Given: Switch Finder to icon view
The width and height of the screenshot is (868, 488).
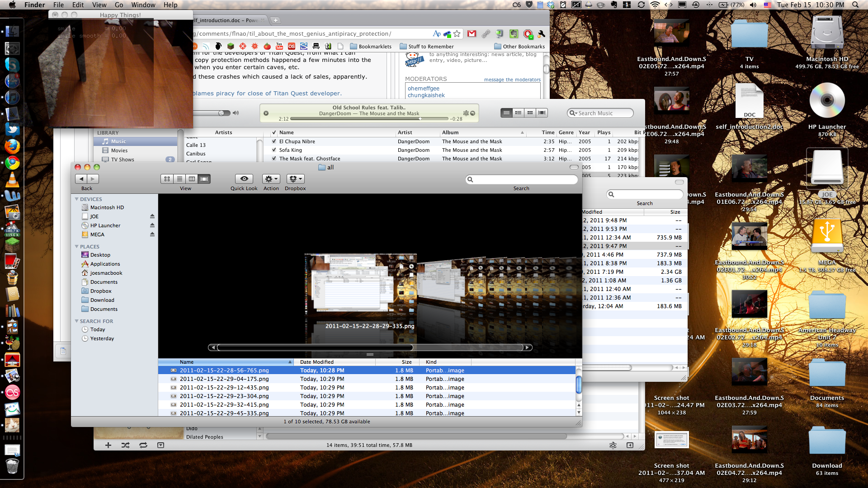Looking at the screenshot, I should pos(167,179).
